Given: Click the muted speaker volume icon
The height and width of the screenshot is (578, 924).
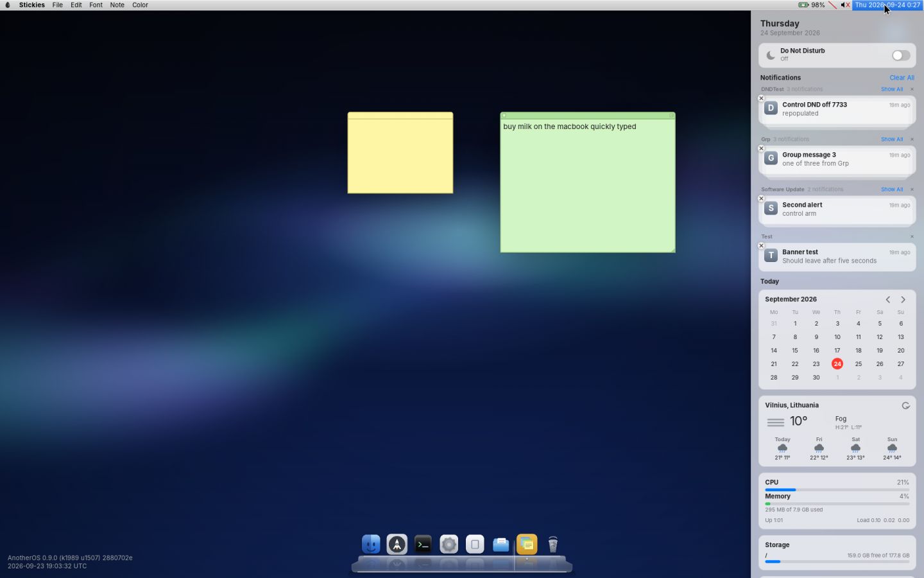Looking at the screenshot, I should pos(845,4).
